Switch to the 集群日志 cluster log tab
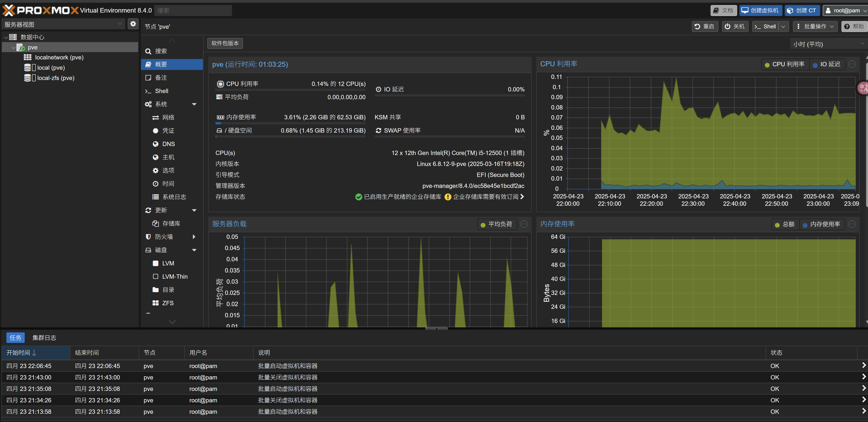Image resolution: width=868 pixels, height=422 pixels. pos(44,338)
